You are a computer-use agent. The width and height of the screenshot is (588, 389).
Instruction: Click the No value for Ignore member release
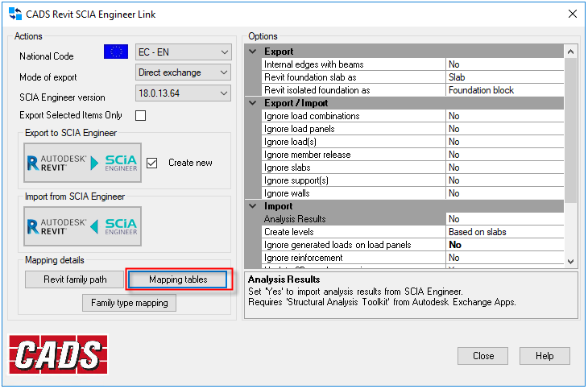point(505,155)
